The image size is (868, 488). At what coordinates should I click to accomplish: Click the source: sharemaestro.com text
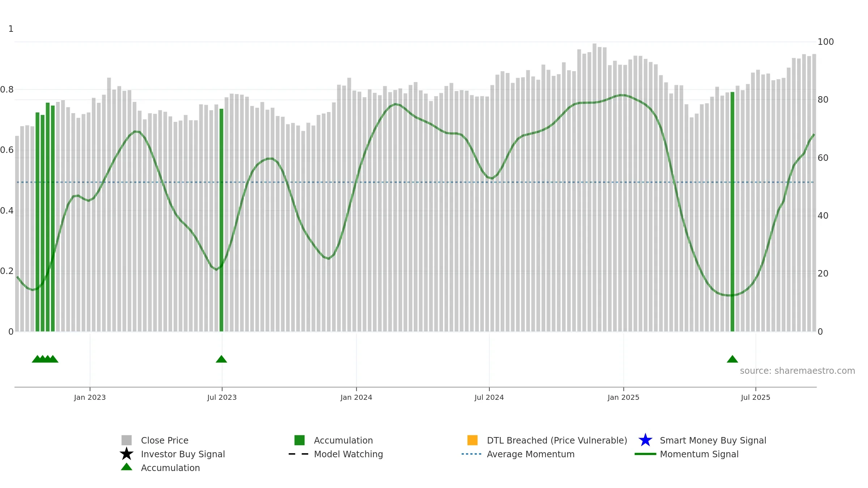(797, 371)
